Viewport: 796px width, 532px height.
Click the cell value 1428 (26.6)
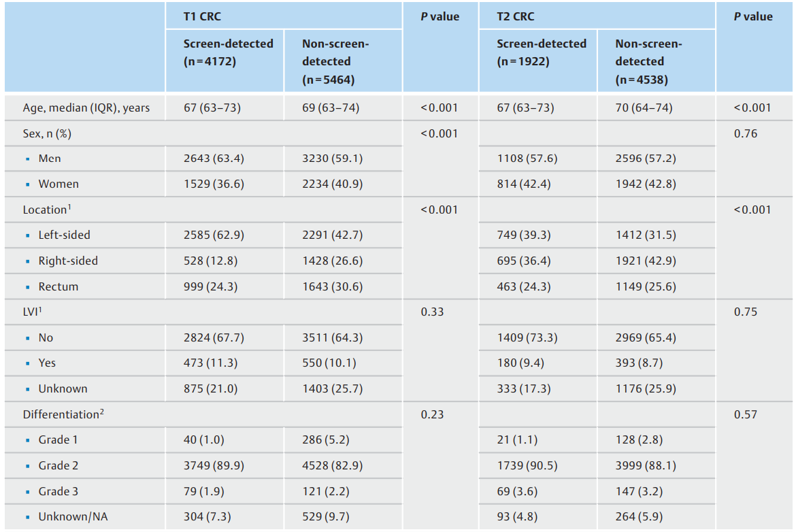[x=332, y=261]
